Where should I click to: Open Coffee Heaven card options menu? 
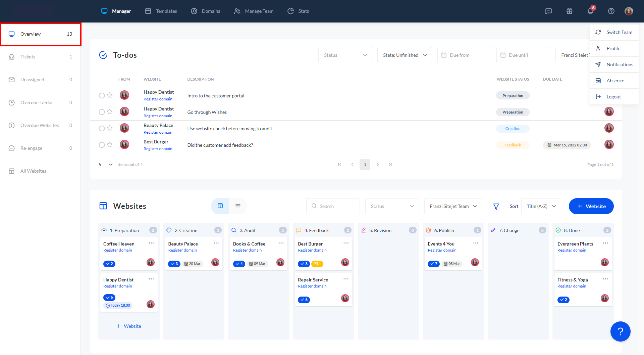pyautogui.click(x=151, y=243)
